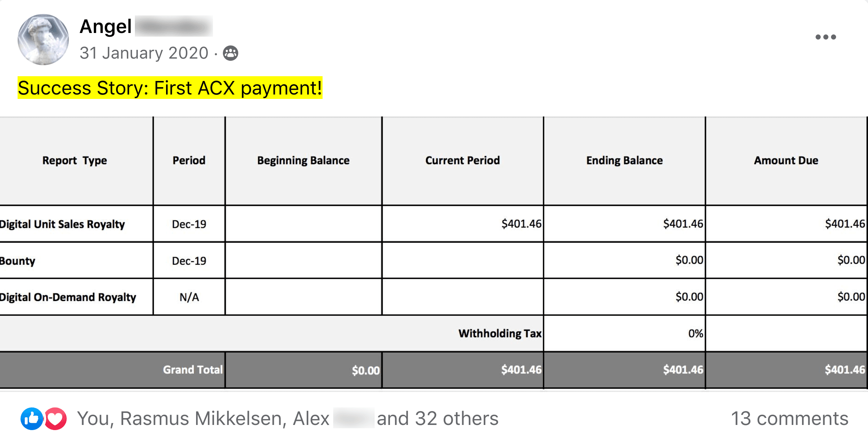Open the author name Angel's profile
Screen dimensions: 868x444
(106, 26)
